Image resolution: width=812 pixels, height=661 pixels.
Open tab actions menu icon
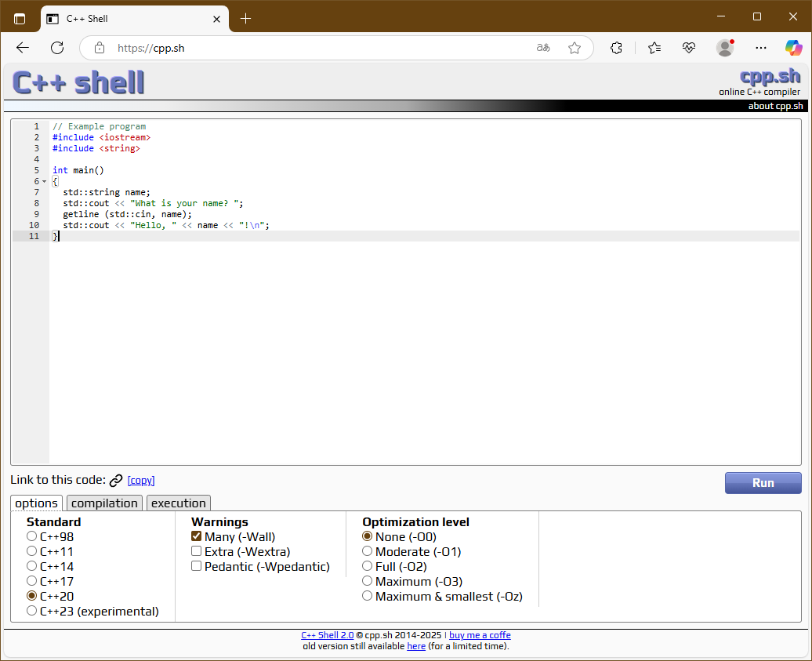click(x=20, y=19)
